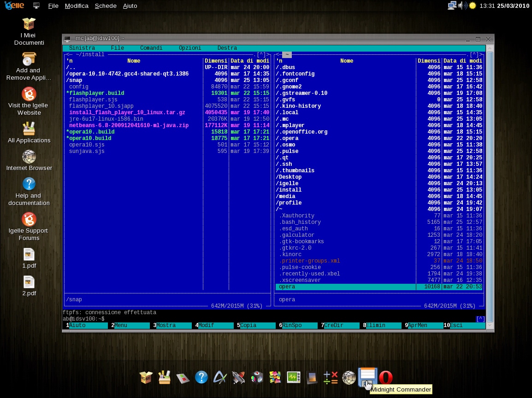532x398 pixels.
Task: Select the /snap directory in left panel
Action: 74,80
